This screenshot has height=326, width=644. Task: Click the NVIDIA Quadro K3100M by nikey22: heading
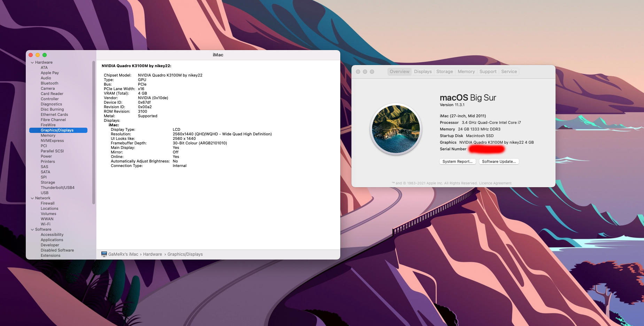click(x=137, y=66)
